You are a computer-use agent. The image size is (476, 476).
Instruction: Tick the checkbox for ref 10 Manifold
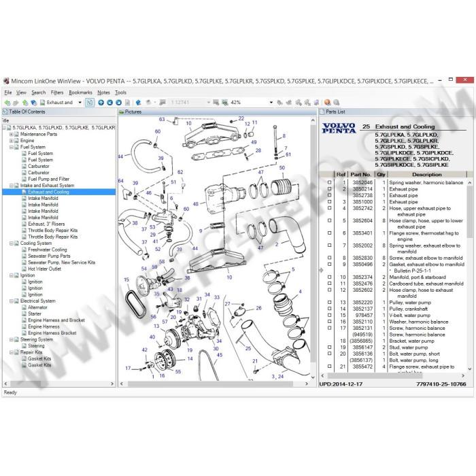coord(329,277)
